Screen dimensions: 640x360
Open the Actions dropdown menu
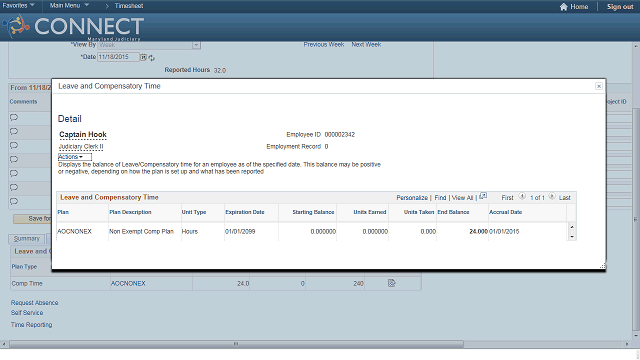point(75,157)
